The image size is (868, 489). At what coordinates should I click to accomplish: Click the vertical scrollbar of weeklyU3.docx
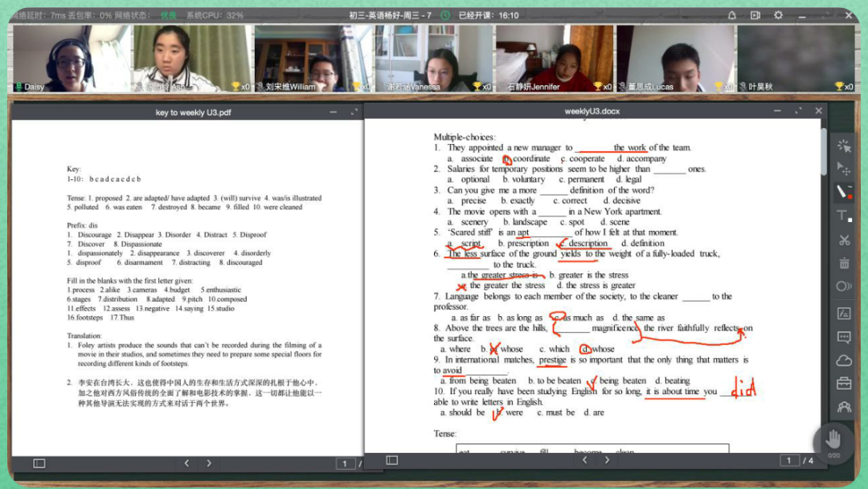(x=824, y=152)
